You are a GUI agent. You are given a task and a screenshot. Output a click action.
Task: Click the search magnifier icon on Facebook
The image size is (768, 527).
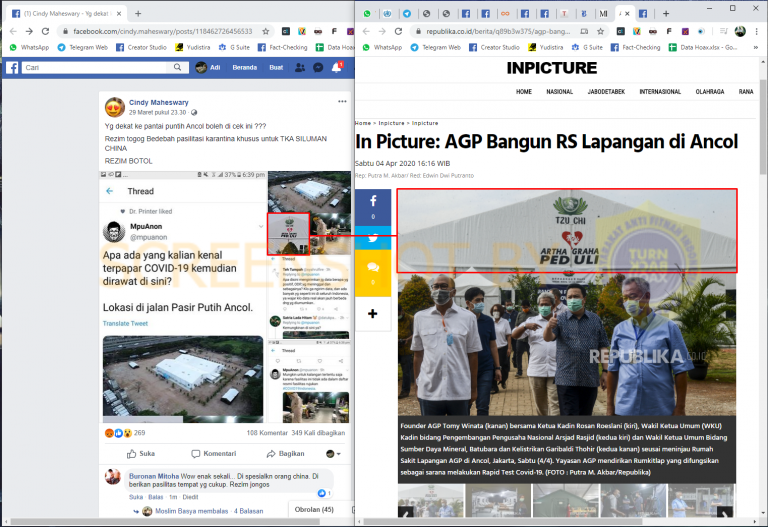coord(177,68)
